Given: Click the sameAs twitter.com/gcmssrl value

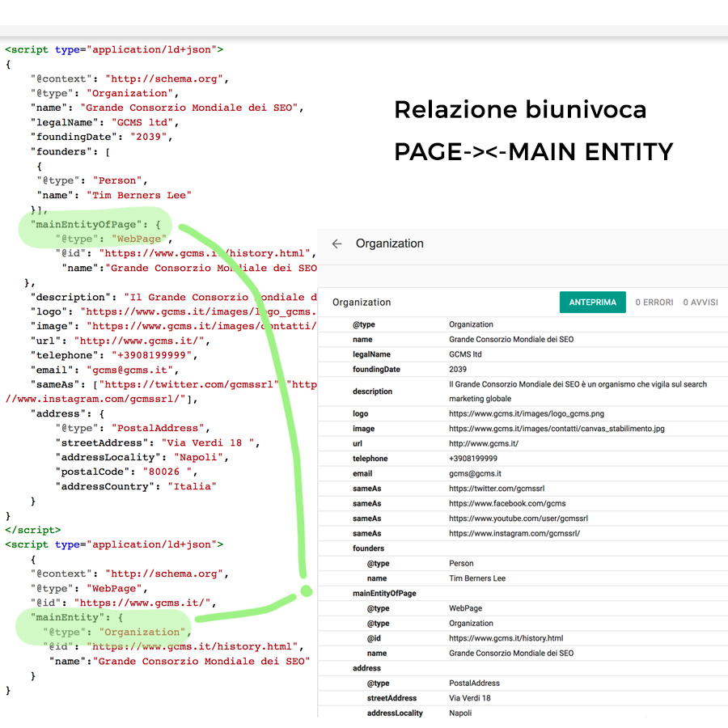Looking at the screenshot, I should tap(497, 489).
